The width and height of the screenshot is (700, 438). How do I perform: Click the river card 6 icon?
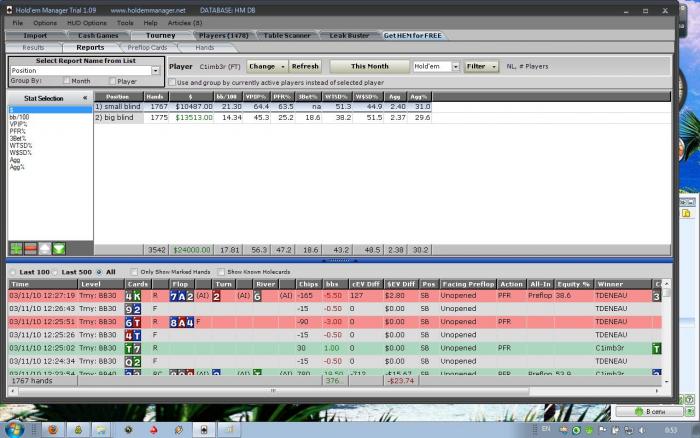(257, 296)
